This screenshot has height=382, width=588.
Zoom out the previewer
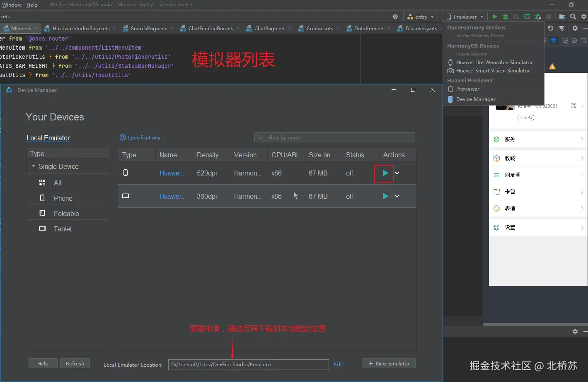565,41
